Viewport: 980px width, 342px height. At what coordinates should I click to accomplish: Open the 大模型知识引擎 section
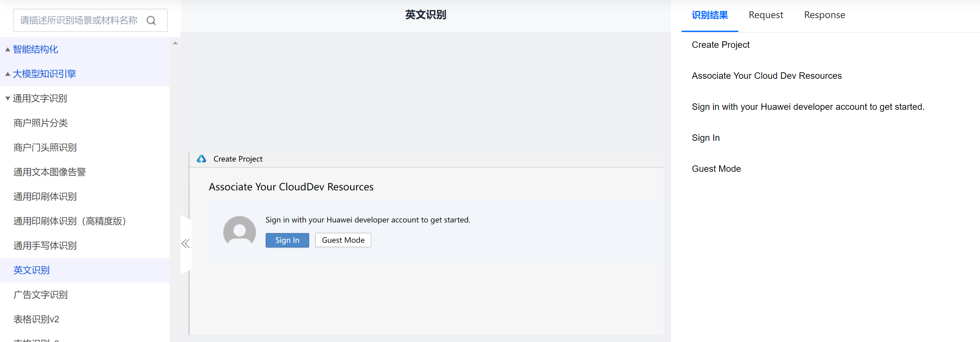45,74
